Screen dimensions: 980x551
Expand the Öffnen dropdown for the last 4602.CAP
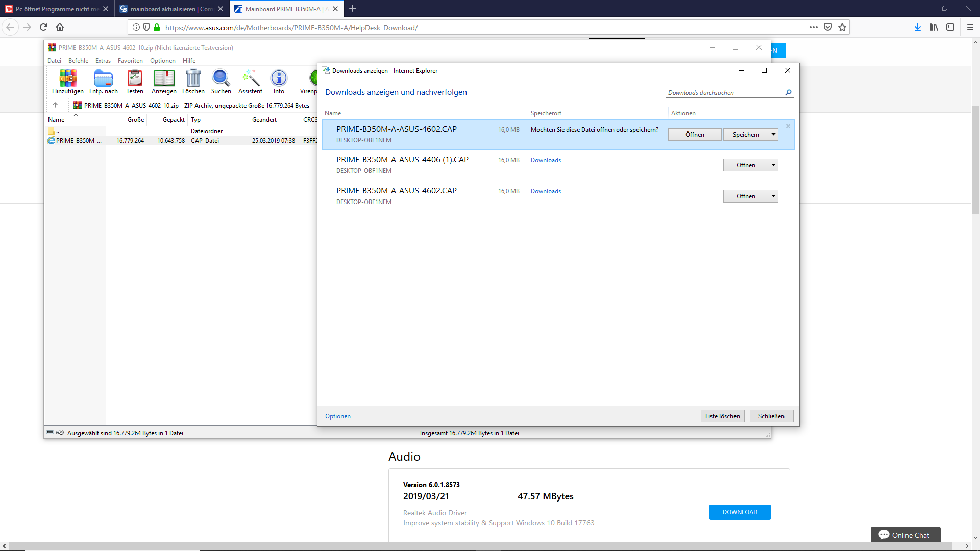click(774, 196)
